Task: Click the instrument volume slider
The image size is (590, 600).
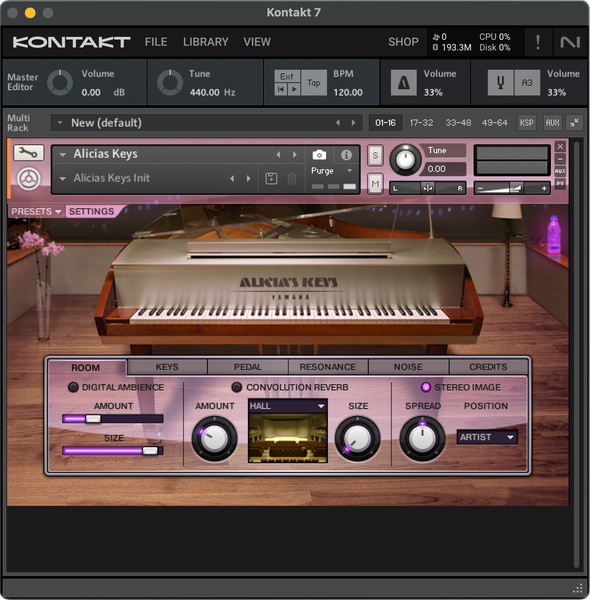Action: (x=512, y=188)
